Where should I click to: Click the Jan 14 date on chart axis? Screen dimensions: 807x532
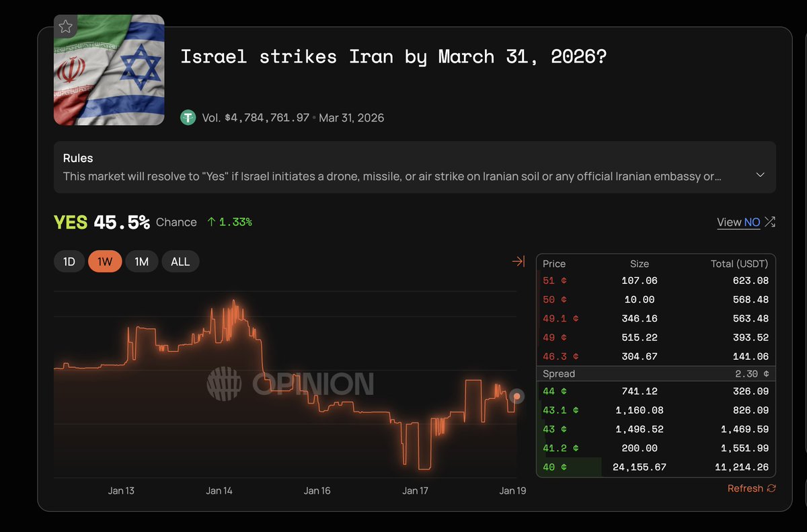click(219, 490)
